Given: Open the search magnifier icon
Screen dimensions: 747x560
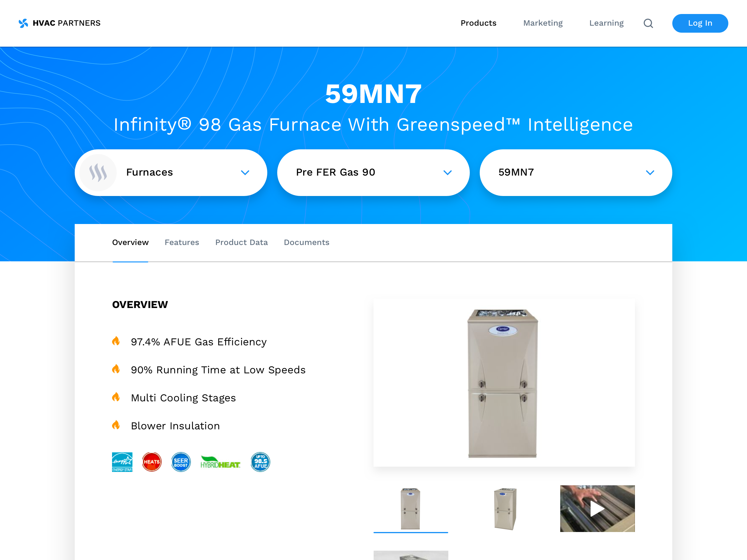Looking at the screenshot, I should pos(648,23).
